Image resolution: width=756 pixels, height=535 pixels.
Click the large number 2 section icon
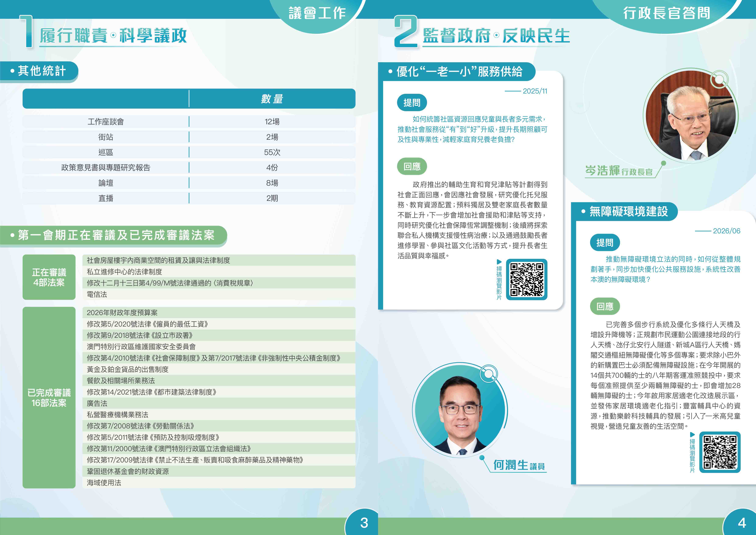click(406, 31)
